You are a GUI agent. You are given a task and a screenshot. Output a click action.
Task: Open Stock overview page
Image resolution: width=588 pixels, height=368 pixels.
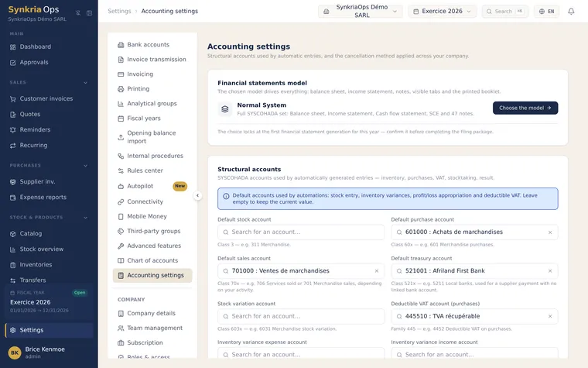coord(49,249)
